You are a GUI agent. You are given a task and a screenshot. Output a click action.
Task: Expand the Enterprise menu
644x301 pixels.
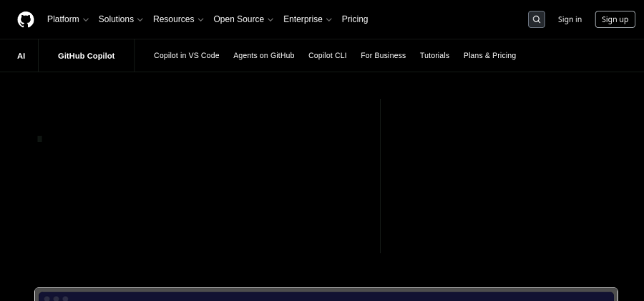pyautogui.click(x=308, y=19)
